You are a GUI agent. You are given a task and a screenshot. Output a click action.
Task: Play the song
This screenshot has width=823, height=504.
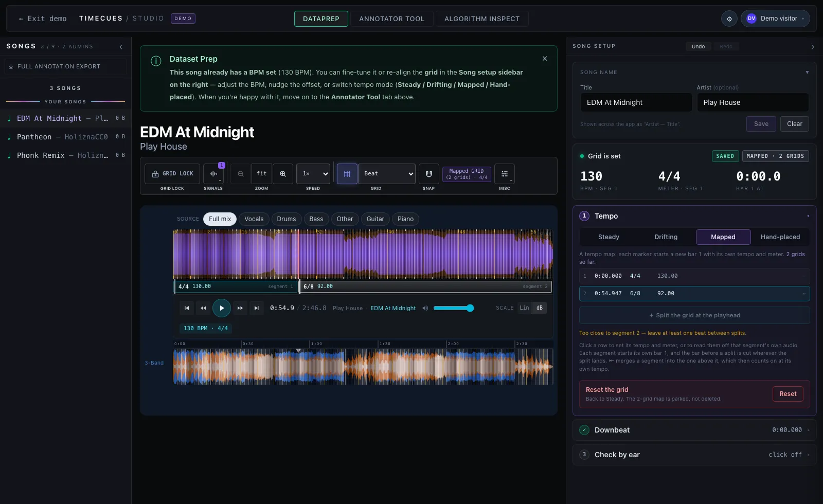[x=222, y=308]
